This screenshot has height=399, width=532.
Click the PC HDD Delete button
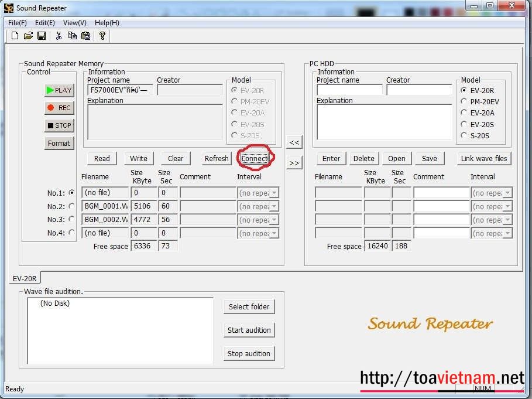coord(363,159)
